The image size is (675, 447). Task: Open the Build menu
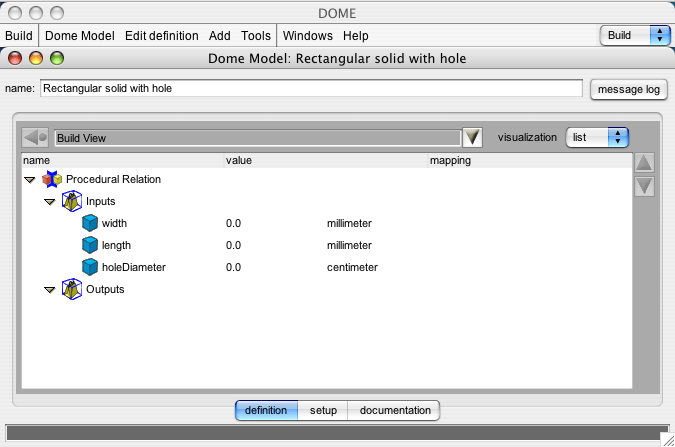click(x=19, y=36)
